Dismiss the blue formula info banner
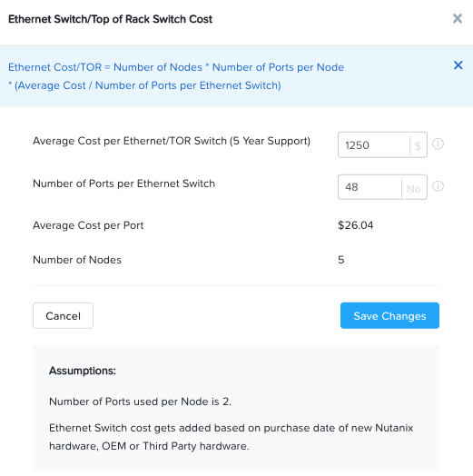Viewport: 473px width, 476px height. coord(458,65)
